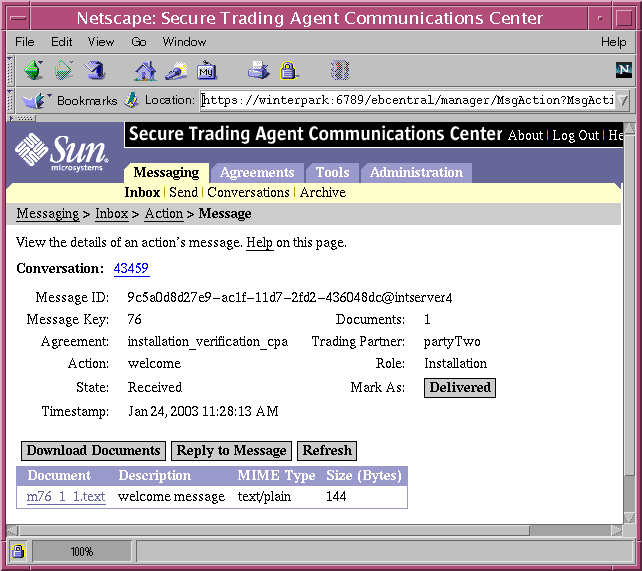
Task: Click the scroll left arrow
Action: coord(12,530)
